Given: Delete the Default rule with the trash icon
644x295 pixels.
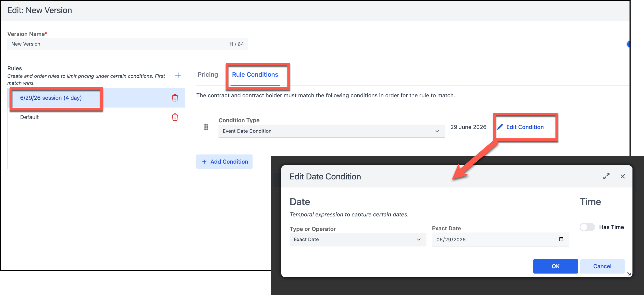Looking at the screenshot, I should (x=175, y=117).
